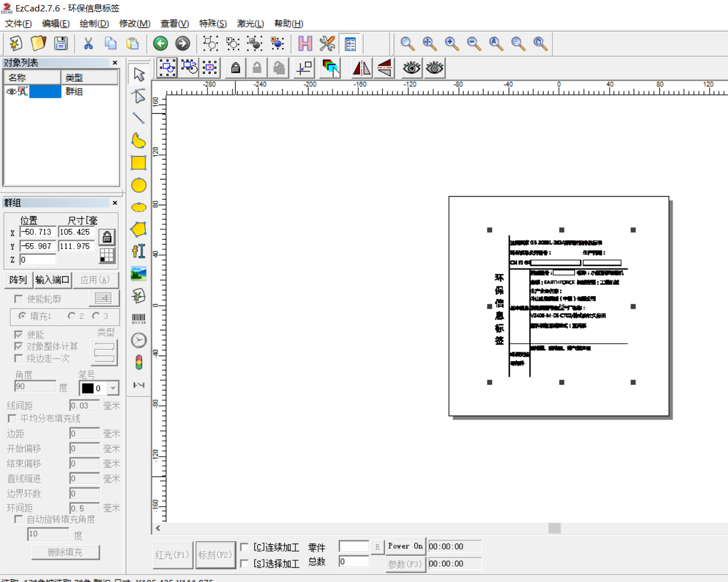Open the pen number dropdown

click(x=113, y=388)
